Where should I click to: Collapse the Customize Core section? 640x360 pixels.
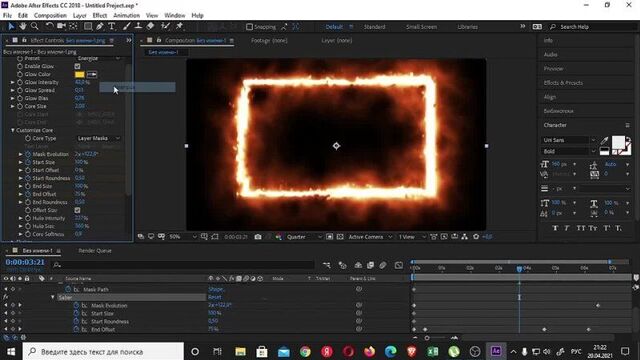(x=13, y=130)
